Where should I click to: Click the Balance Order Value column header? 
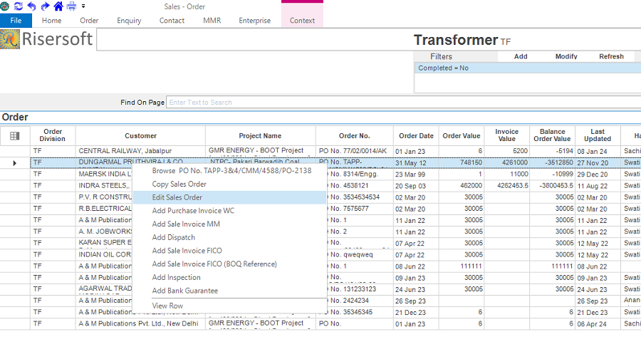(x=552, y=135)
